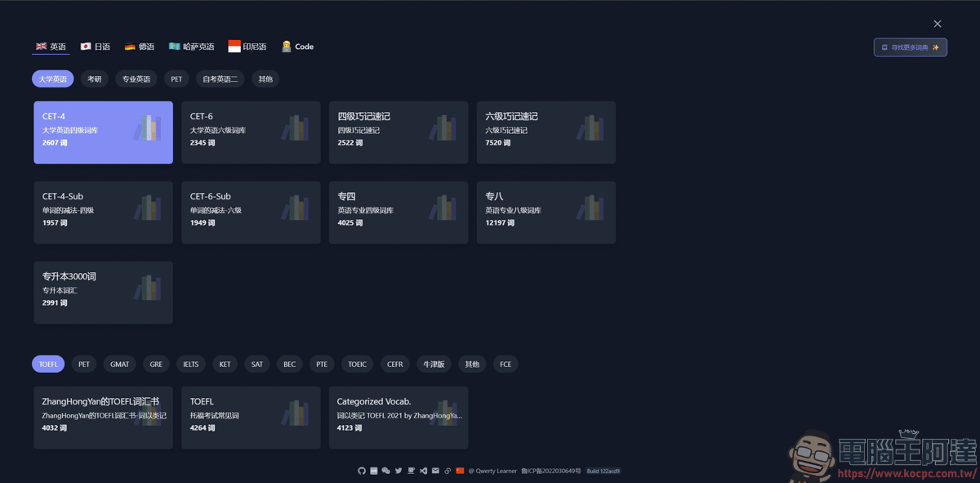Open the VS Code icon link
This screenshot has height=483, width=980.
(423, 471)
